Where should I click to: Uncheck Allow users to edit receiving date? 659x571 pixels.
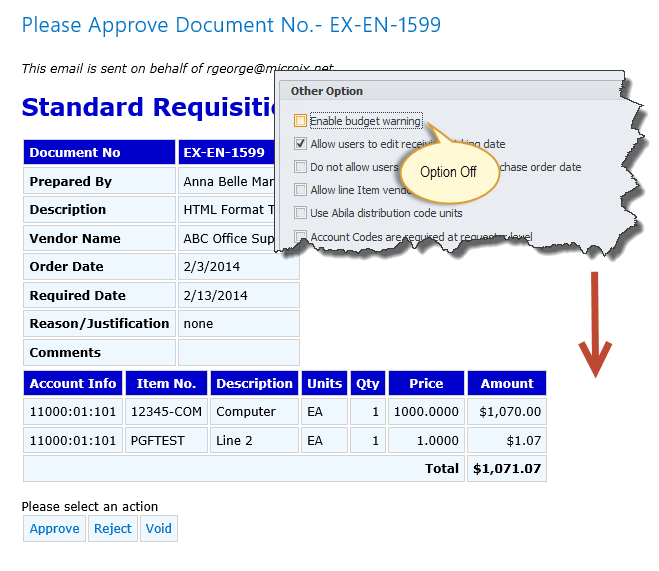(x=301, y=144)
